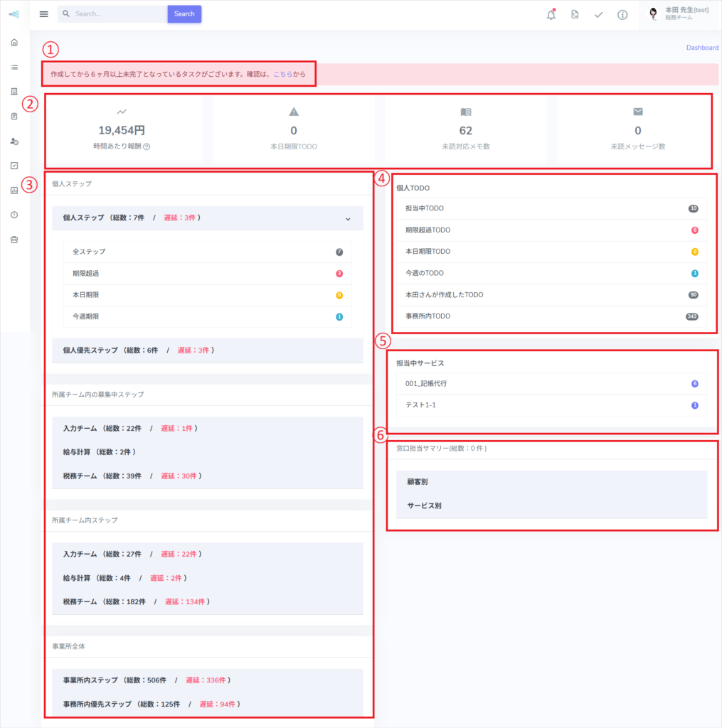The height and width of the screenshot is (728, 722).
Task: Open the notification bell icon
Action: point(551,14)
